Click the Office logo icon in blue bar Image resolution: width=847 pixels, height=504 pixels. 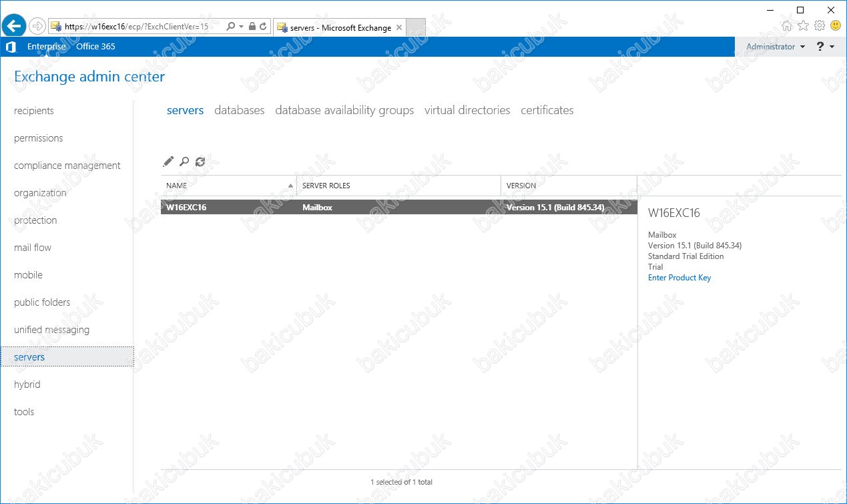[x=10, y=47]
